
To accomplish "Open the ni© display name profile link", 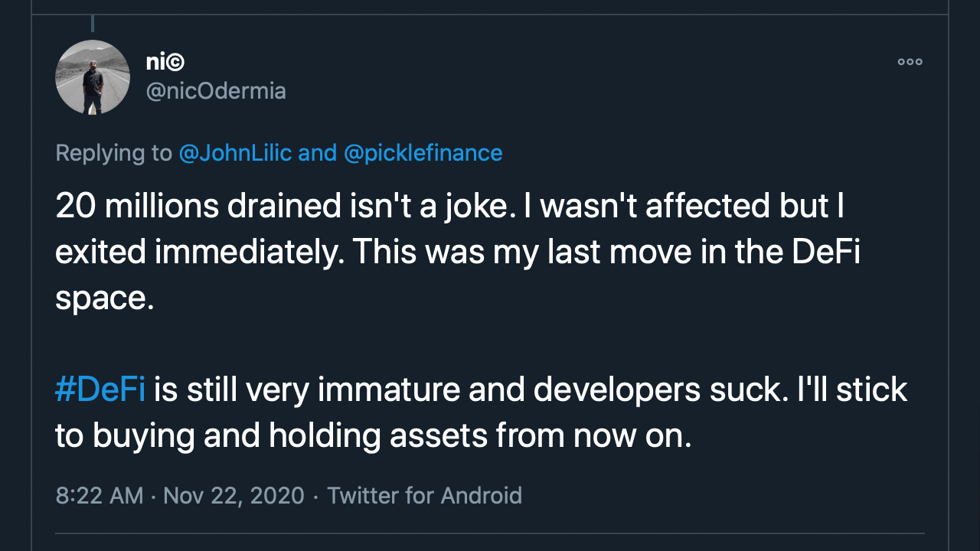I will 165,63.
